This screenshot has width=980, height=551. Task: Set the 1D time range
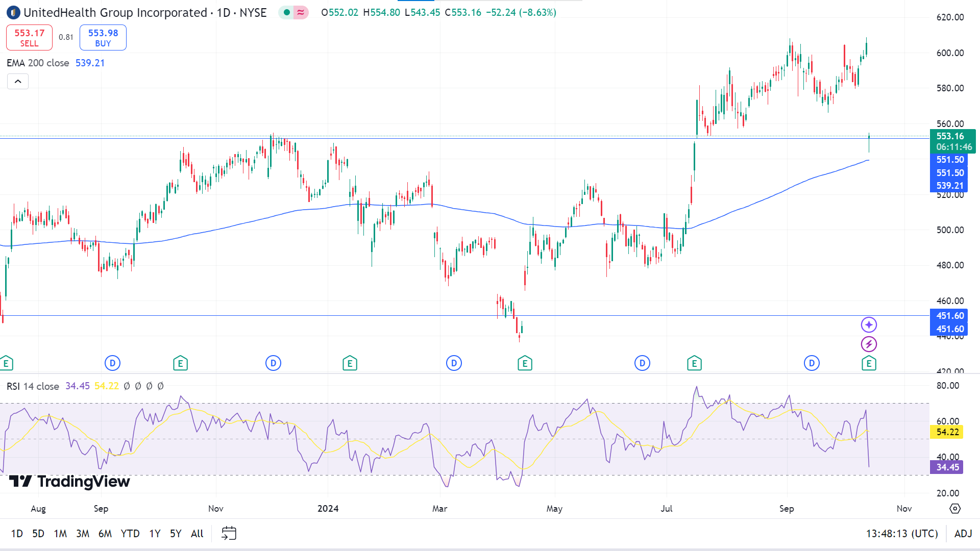(x=17, y=534)
